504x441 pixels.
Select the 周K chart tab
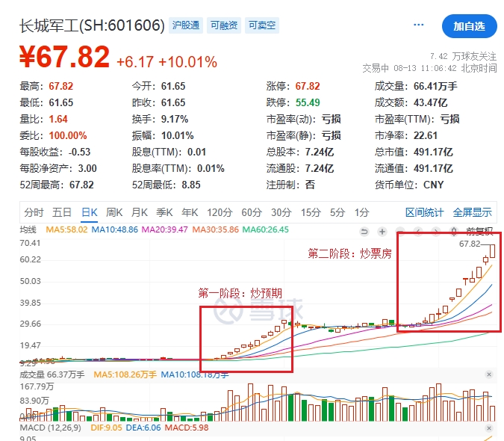[x=114, y=212]
